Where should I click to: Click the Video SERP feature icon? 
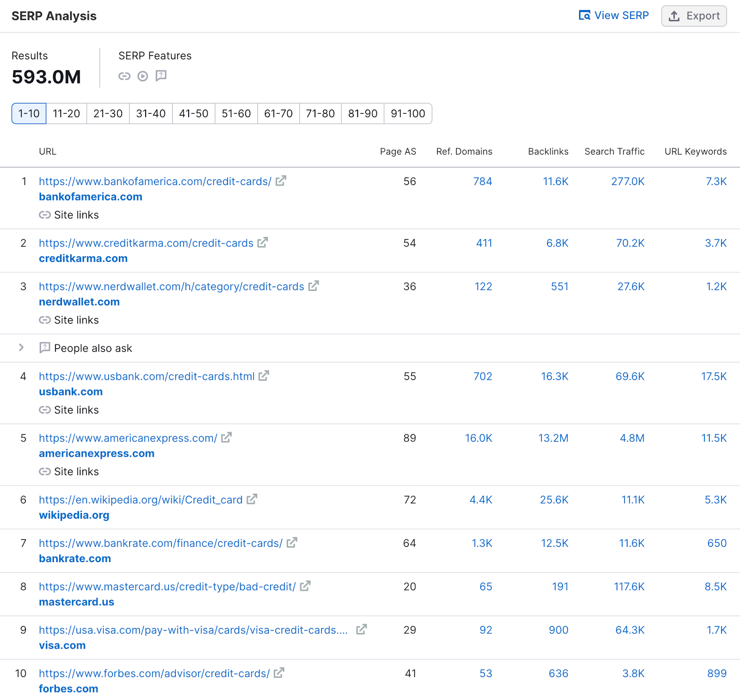click(x=143, y=76)
